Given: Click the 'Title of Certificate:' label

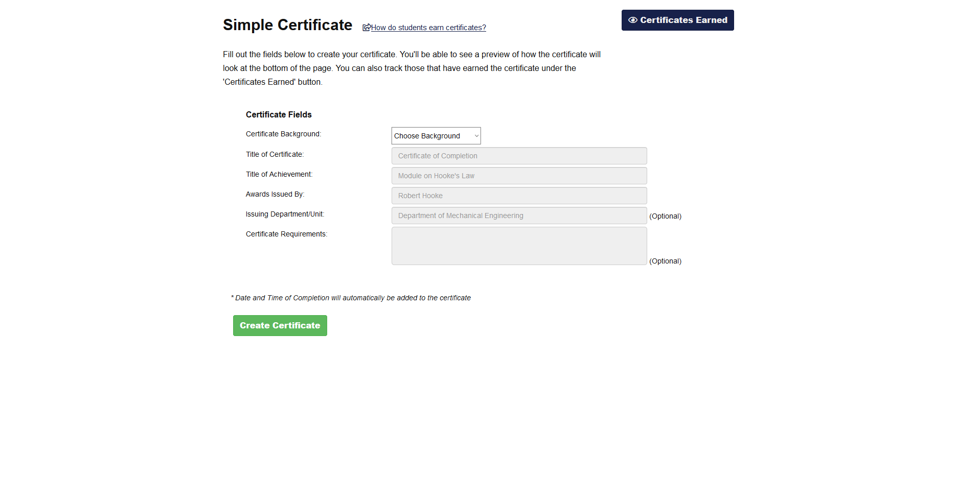Looking at the screenshot, I should [x=275, y=154].
